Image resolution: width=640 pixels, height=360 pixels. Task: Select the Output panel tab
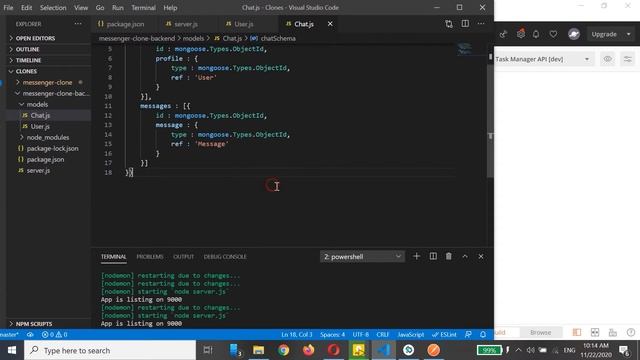pyautogui.click(x=183, y=257)
